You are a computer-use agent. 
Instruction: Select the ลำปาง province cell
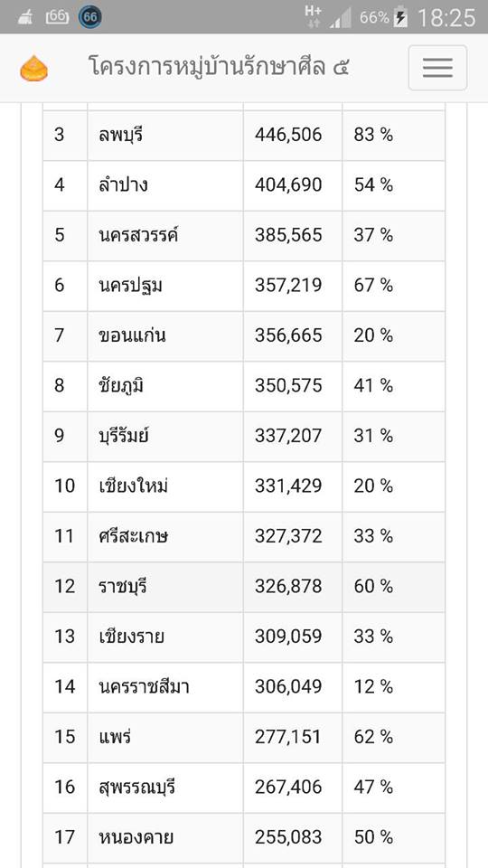click(x=165, y=185)
